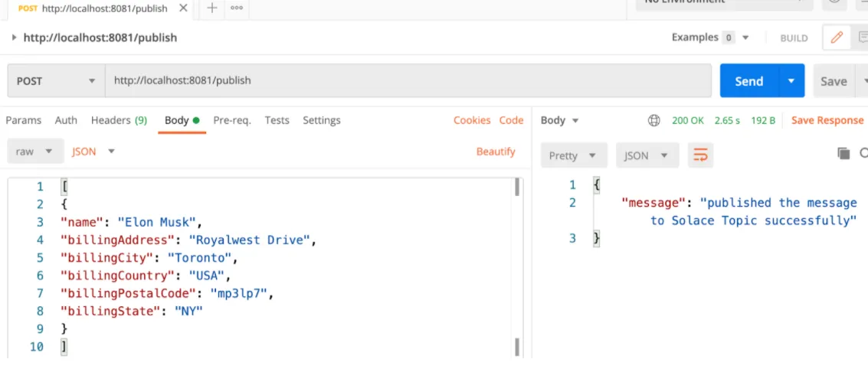Viewport: 868px width, 369px height.
Task: Click Save Response link
Action: tap(827, 120)
